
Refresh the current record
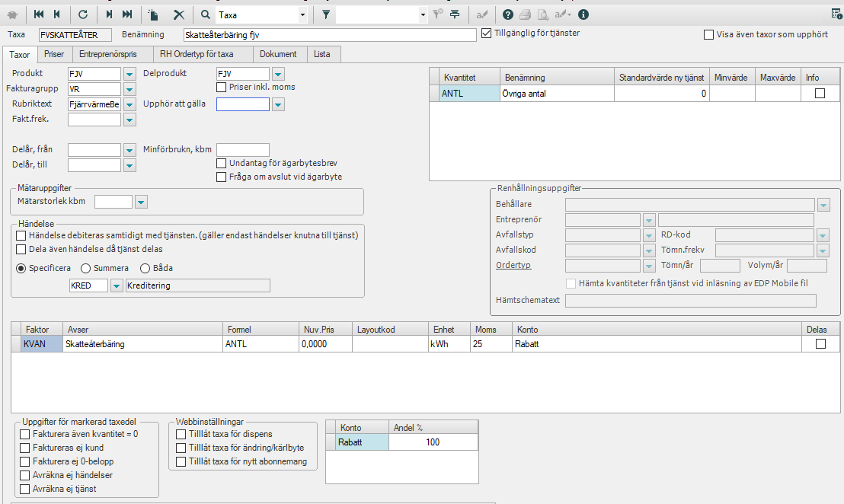[x=83, y=14]
